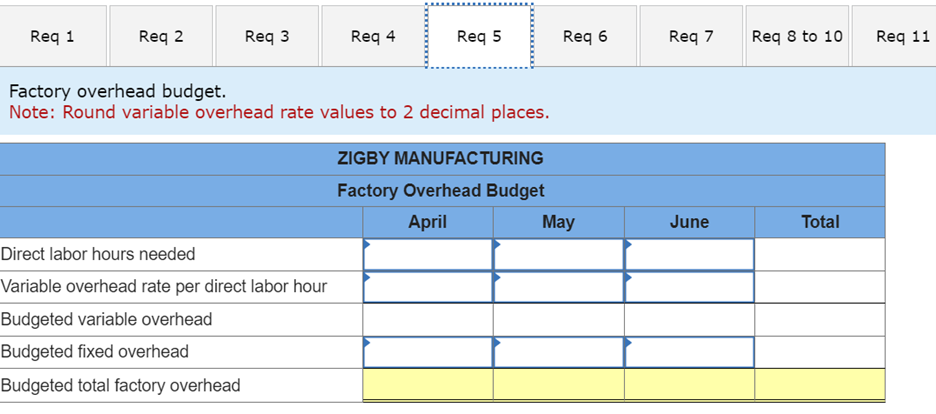Select June variable overhead rate field

(689, 287)
